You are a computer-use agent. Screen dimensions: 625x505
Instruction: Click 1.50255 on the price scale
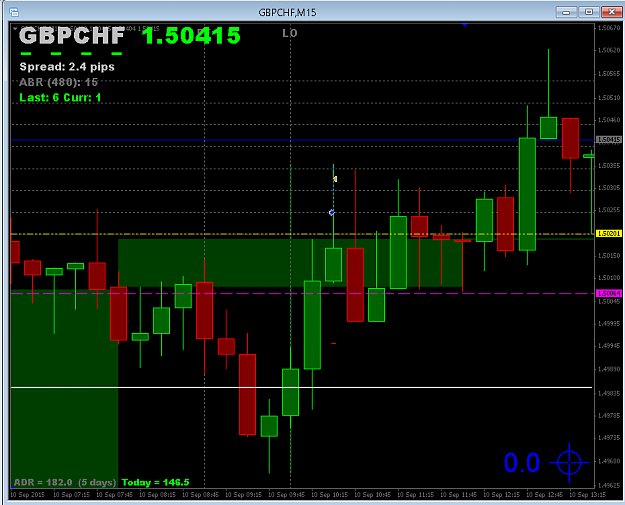point(609,210)
